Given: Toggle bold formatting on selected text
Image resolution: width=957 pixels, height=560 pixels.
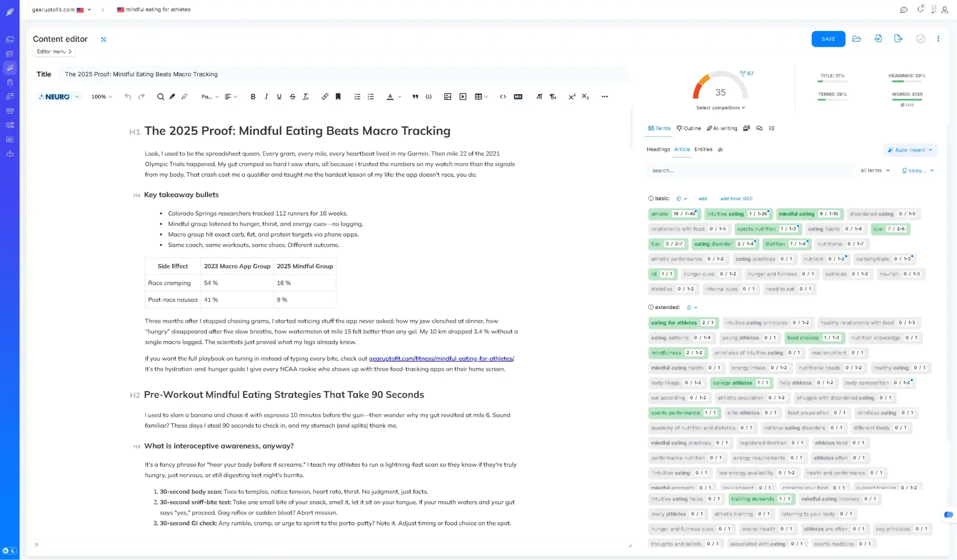Looking at the screenshot, I should pos(253,97).
